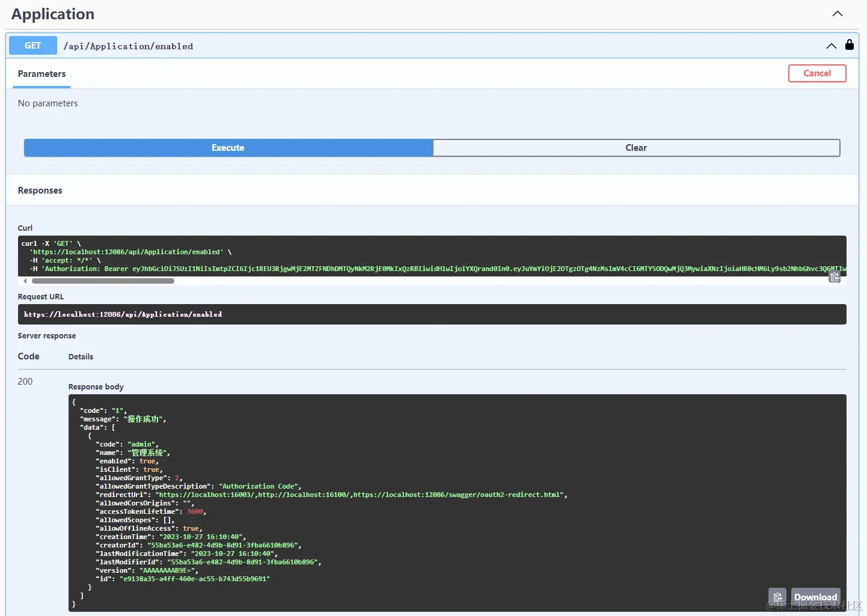Click inside the curl command block
Screen dimensions: 867x616
(421, 256)
